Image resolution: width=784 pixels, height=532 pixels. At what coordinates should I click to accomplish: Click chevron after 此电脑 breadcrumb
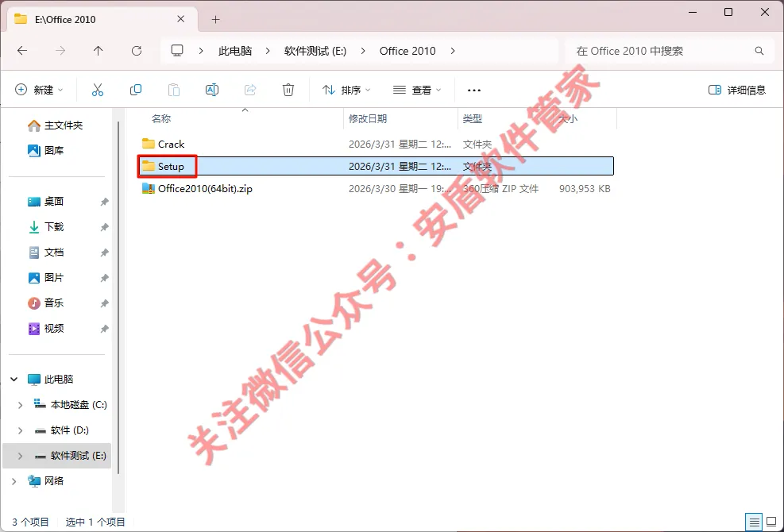(268, 51)
